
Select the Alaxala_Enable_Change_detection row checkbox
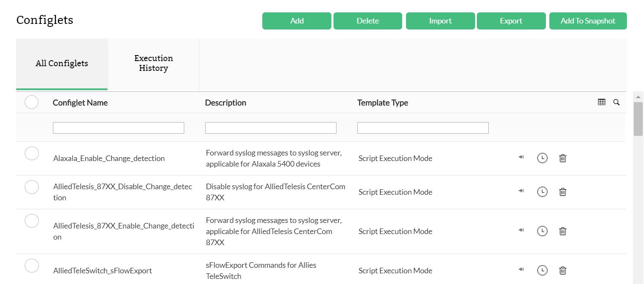32,153
